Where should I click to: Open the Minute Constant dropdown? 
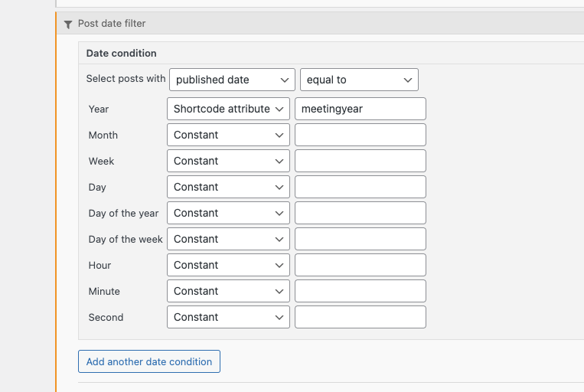pos(228,291)
